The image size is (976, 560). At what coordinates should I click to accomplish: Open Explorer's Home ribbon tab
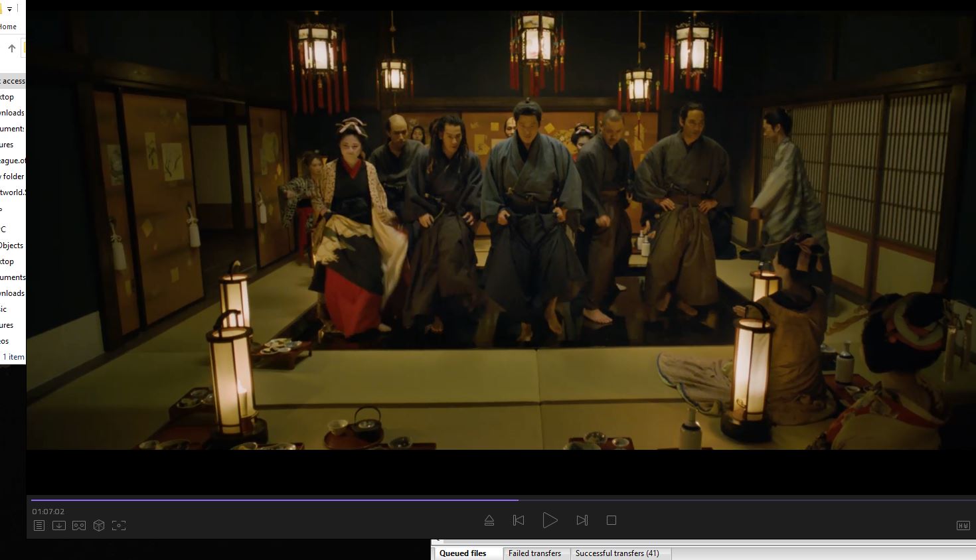(x=9, y=27)
